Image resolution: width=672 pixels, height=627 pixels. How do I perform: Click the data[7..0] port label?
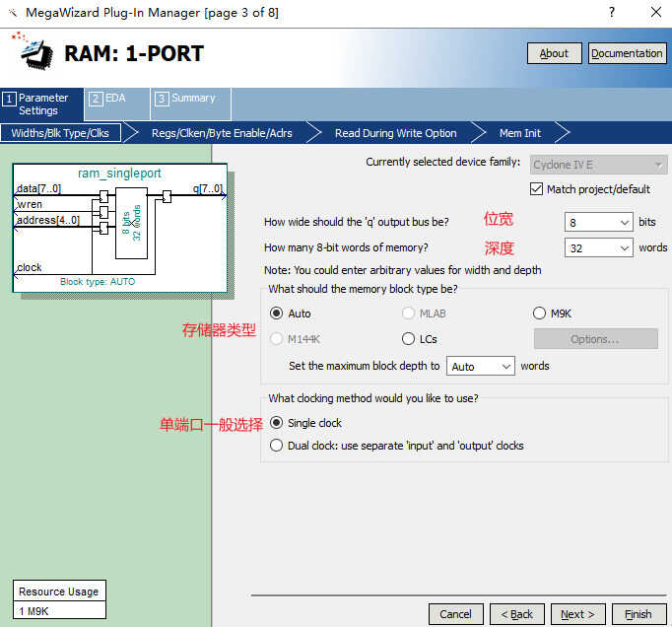pyautogui.click(x=38, y=188)
